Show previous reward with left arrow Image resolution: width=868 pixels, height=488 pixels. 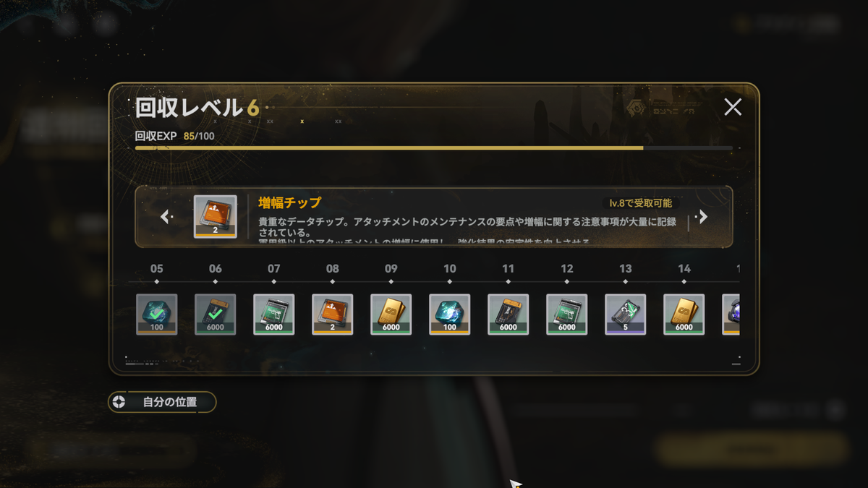click(166, 217)
